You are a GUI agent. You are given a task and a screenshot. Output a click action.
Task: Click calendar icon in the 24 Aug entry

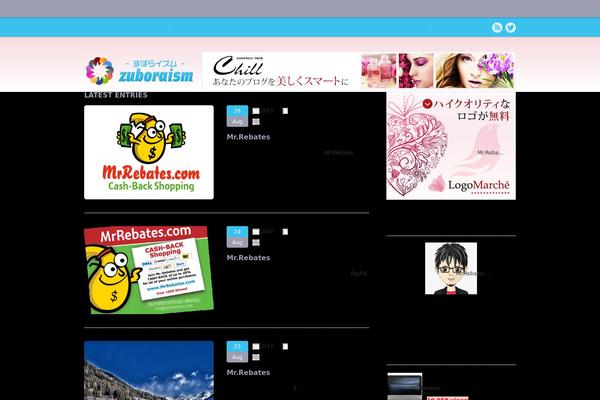point(256,232)
